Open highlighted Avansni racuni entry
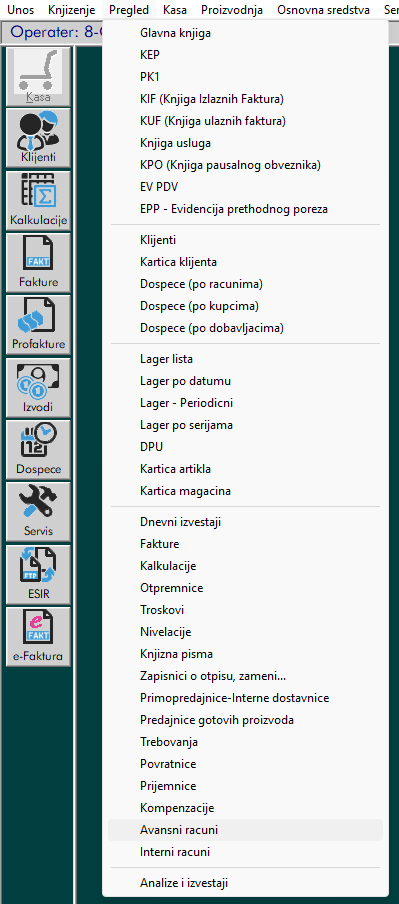The width and height of the screenshot is (399, 904). click(x=245, y=830)
